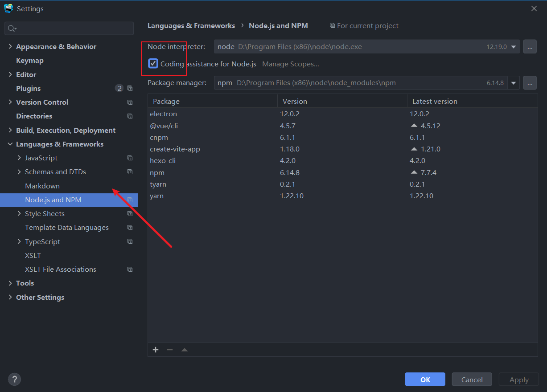Select the tyarn package row
Viewport: 547px width, 392px height.
[x=342, y=184]
